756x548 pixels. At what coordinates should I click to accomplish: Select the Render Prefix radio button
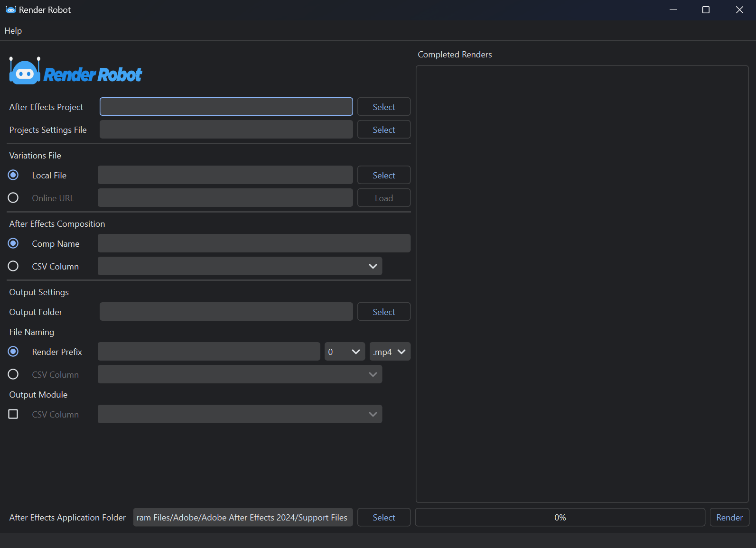pyautogui.click(x=13, y=352)
